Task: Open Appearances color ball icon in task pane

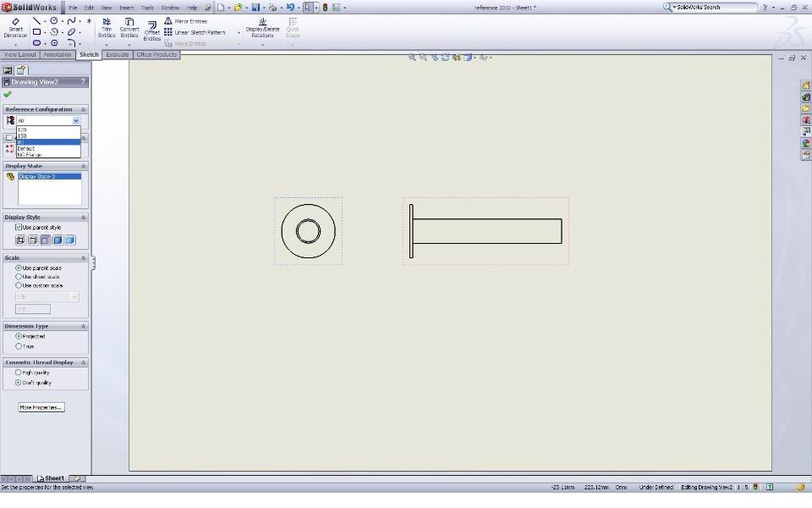Action: coord(806,143)
